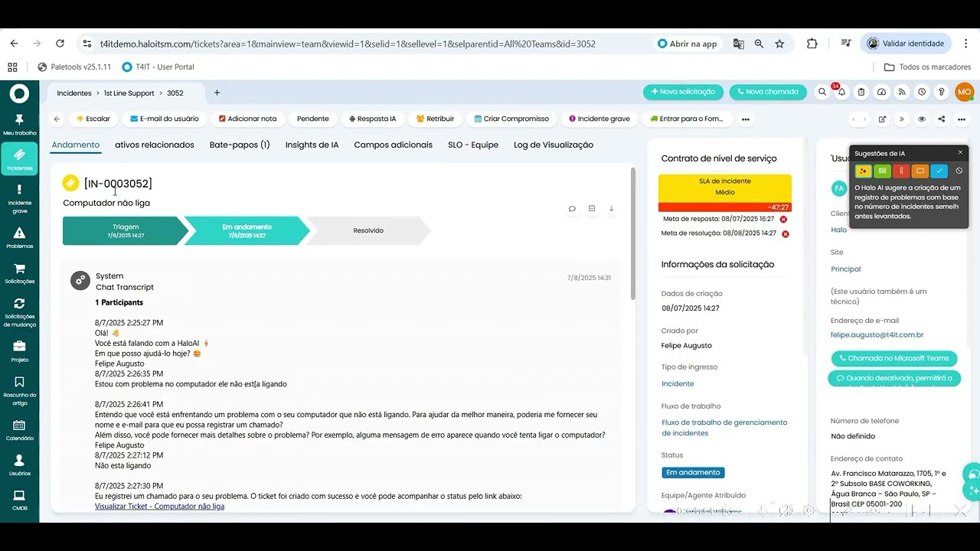The width and height of the screenshot is (980, 551).
Task: Click the Chamada no Microsoft Teams button
Action: (x=894, y=358)
